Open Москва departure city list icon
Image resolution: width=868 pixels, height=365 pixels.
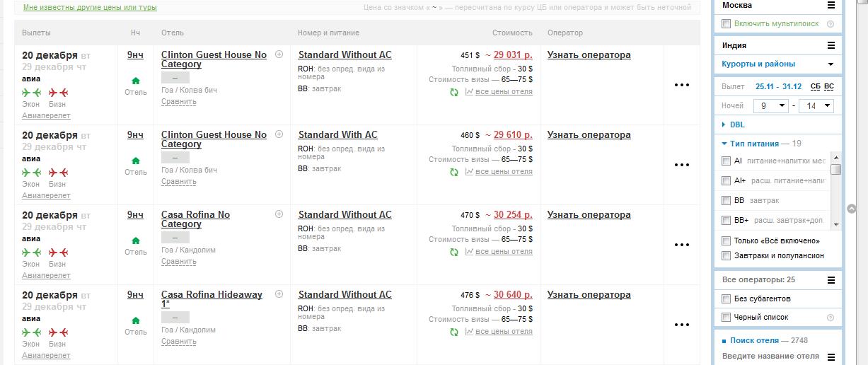pyautogui.click(x=831, y=6)
